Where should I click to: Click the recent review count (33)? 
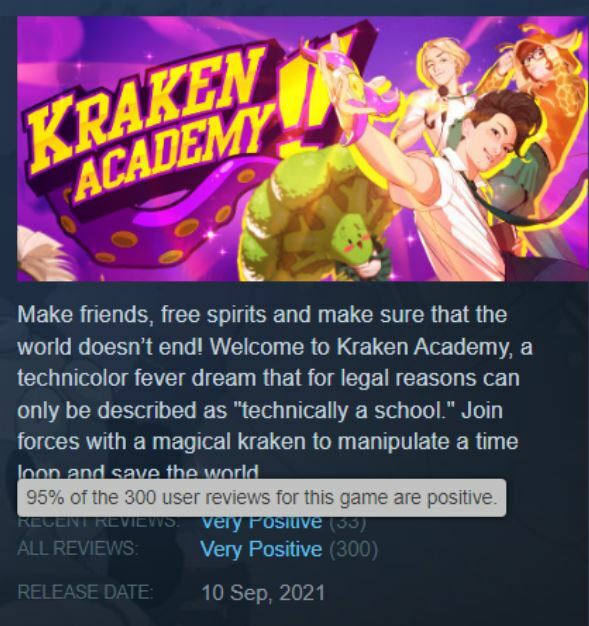tap(348, 522)
